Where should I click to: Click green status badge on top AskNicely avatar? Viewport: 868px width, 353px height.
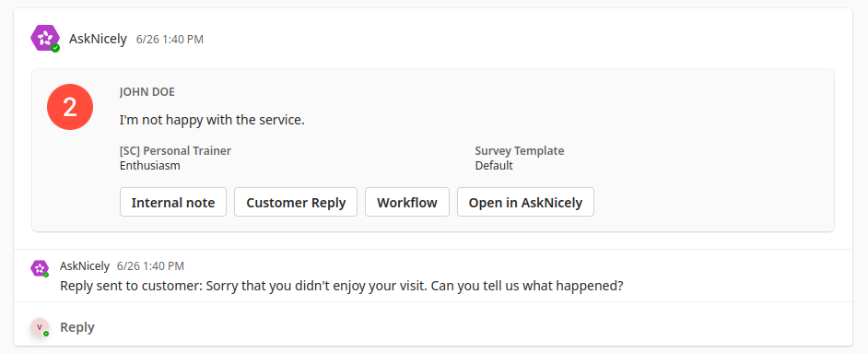coord(55,48)
